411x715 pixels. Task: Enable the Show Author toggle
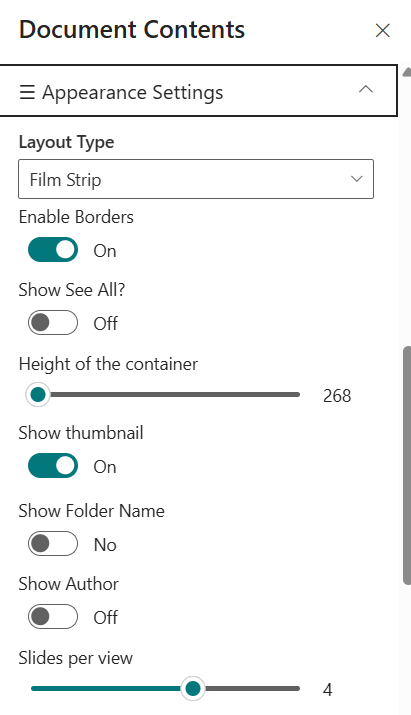(x=53, y=617)
